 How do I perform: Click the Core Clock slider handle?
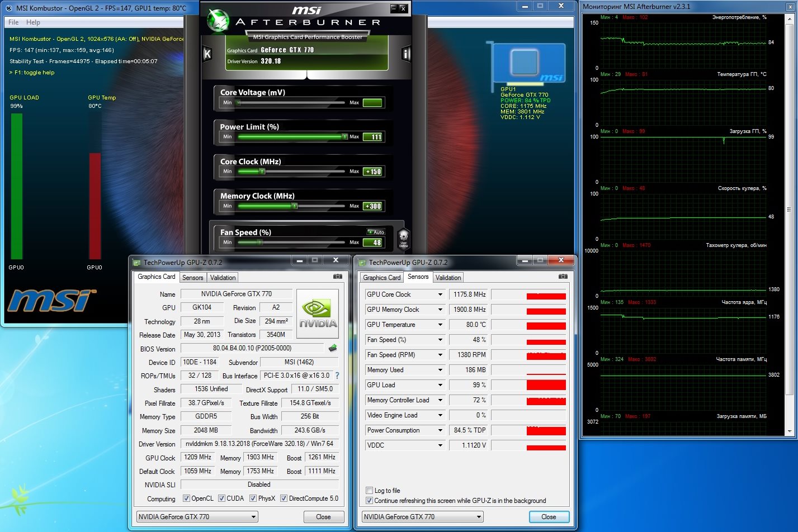[261, 172]
